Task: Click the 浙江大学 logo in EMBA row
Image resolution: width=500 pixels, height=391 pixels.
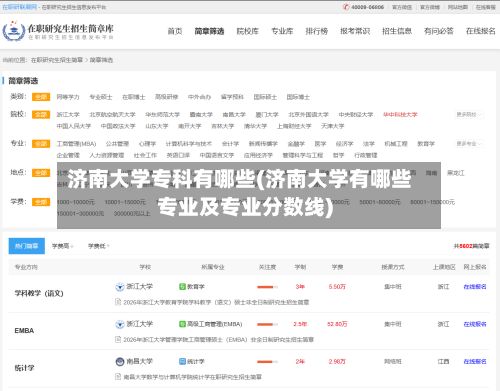Action: (x=119, y=324)
